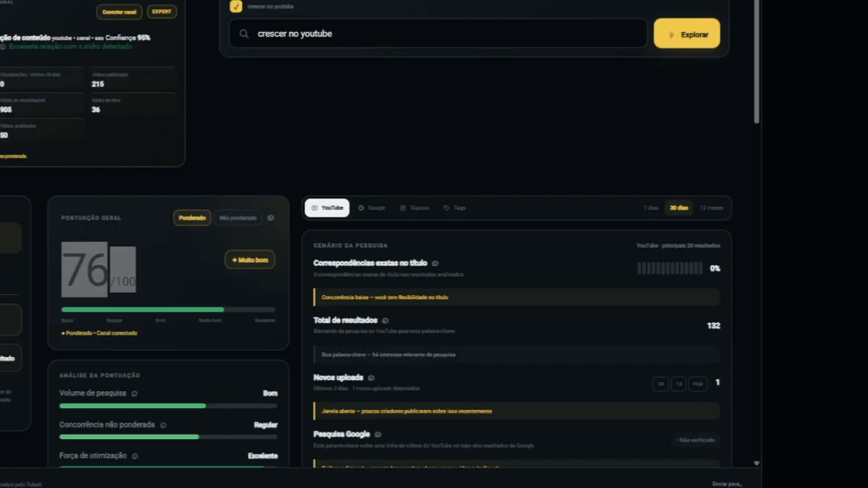Click the YouTube principais 20 resultados label

(x=678, y=246)
